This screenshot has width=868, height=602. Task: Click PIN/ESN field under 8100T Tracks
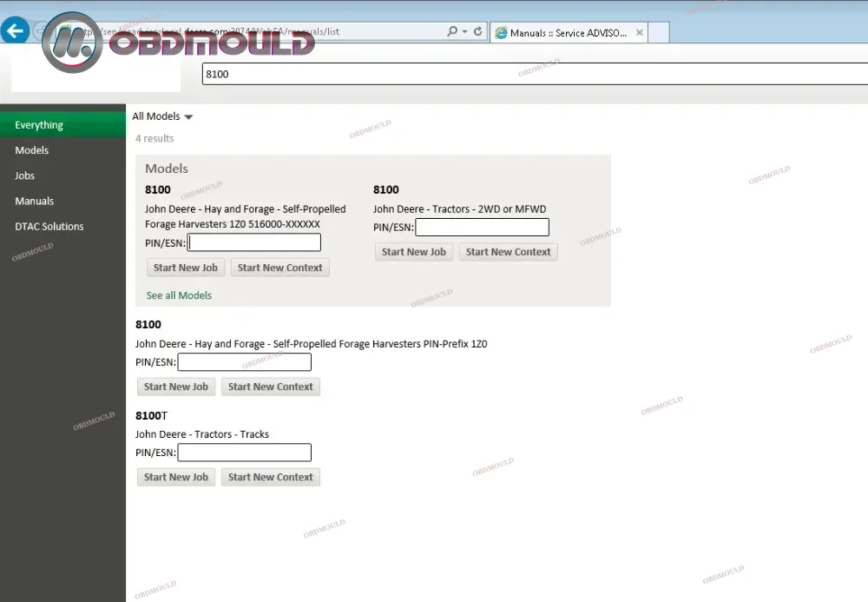pyautogui.click(x=244, y=453)
